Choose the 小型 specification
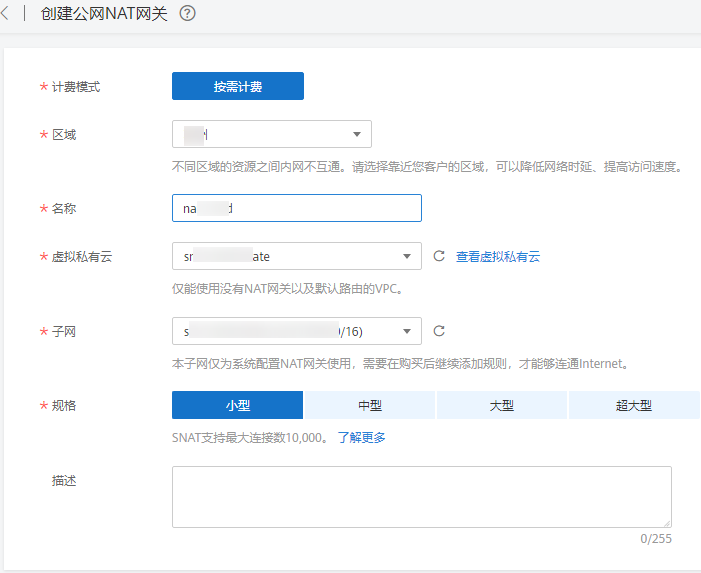Viewport: 701px width, 573px height. 237,405
